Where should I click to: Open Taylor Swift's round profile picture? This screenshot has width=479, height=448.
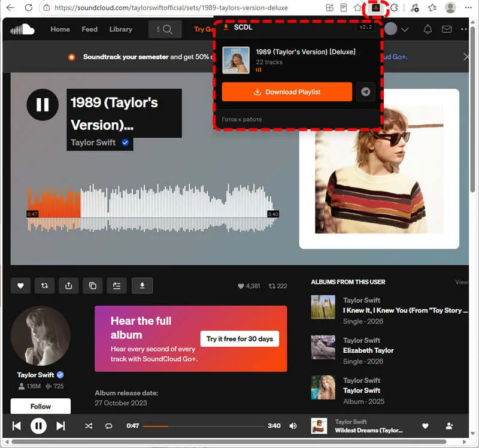[41, 336]
